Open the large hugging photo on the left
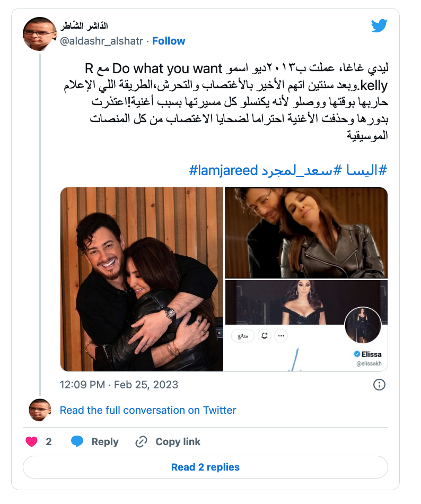Viewport: 421px width, 504px height. coord(142,279)
